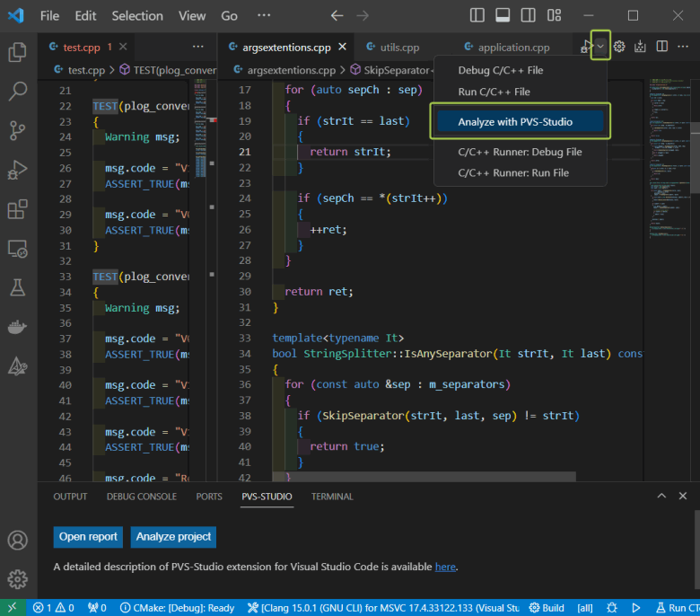Viewport: 700px width, 616px height.
Task: Close the argsextentions.cpp editor tab
Action: click(x=345, y=48)
